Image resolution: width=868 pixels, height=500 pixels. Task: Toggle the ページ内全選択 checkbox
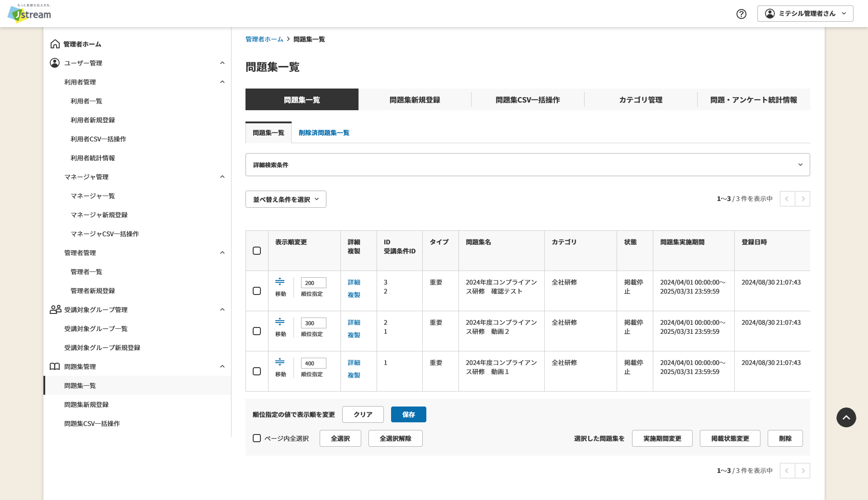point(257,438)
